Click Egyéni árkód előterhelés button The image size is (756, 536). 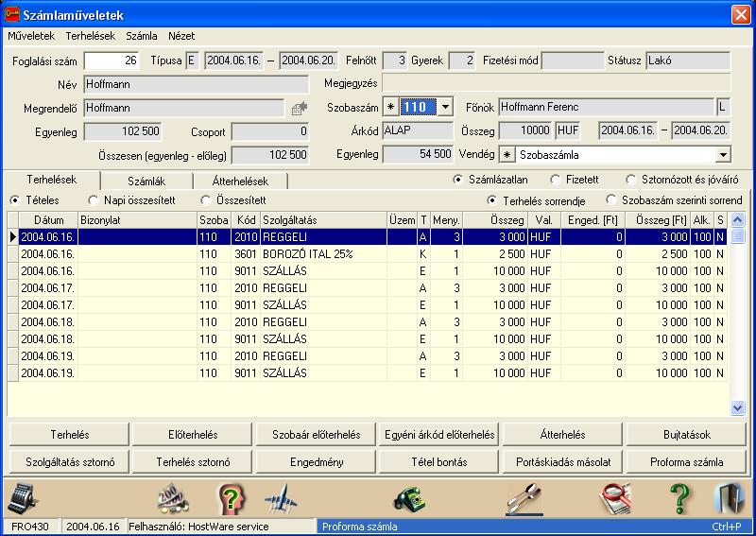(439, 434)
